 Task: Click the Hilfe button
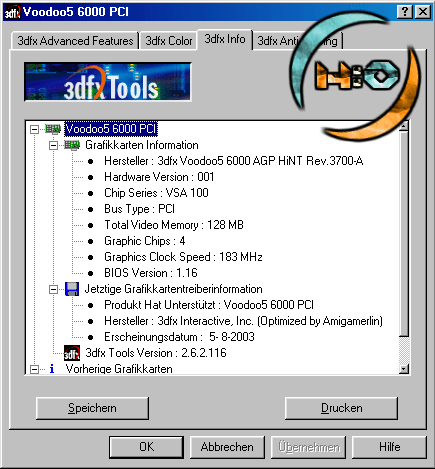click(389, 447)
